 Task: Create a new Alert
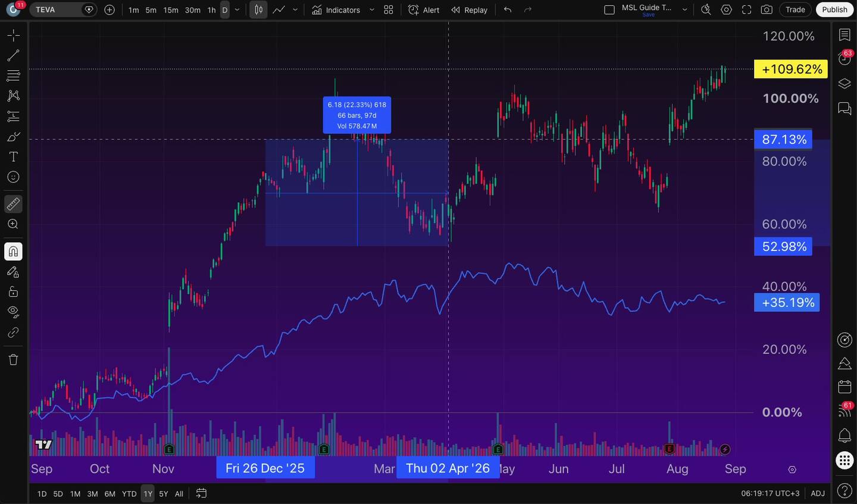[424, 10]
